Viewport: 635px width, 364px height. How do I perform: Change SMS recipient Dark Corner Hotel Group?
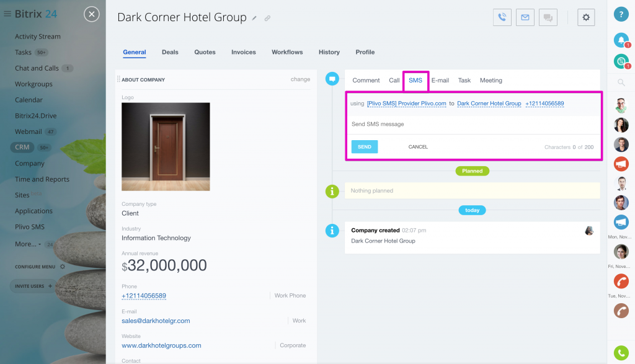[x=489, y=104]
